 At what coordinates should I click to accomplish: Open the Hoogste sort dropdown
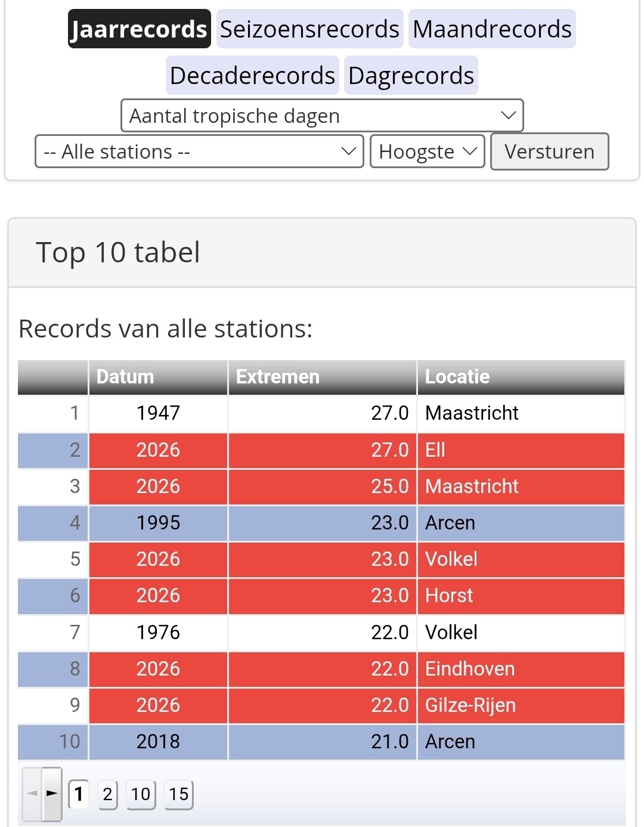[427, 151]
